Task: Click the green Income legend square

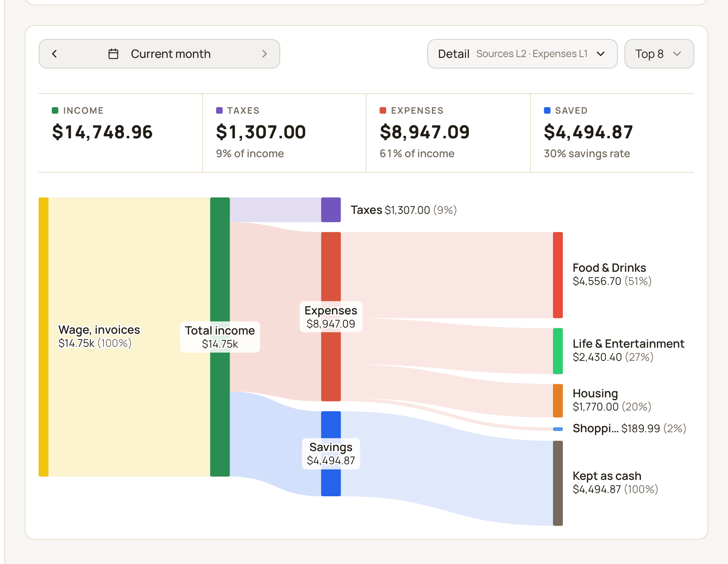Action: coord(55,110)
